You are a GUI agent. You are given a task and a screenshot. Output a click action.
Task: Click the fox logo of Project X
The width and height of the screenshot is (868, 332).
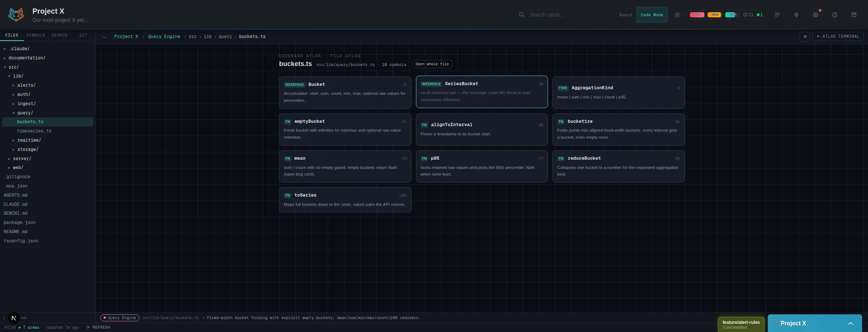pos(16,15)
